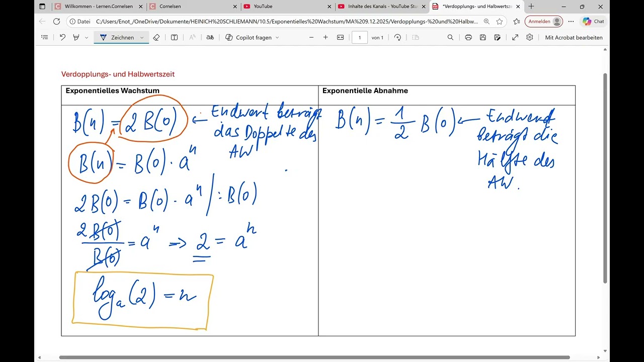Add page to favorites star icon
Image resolution: width=644 pixels, height=362 pixels.
(x=500, y=22)
